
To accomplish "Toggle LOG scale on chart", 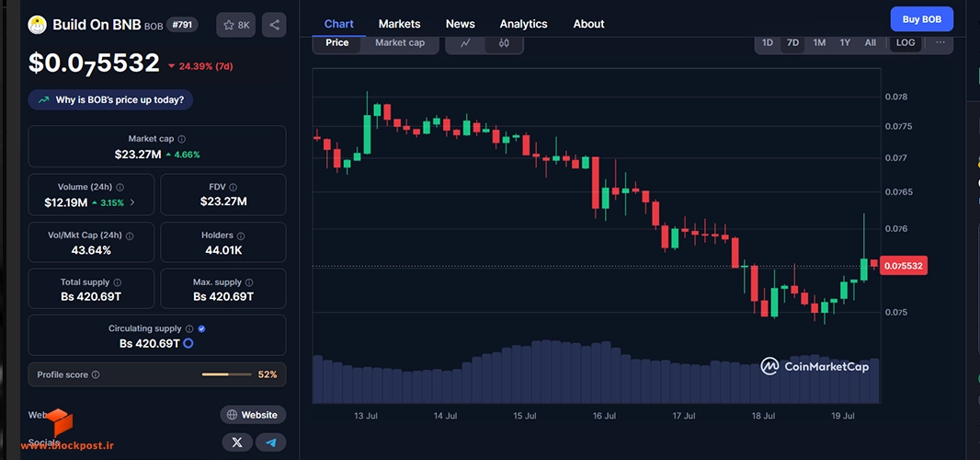I will [905, 42].
